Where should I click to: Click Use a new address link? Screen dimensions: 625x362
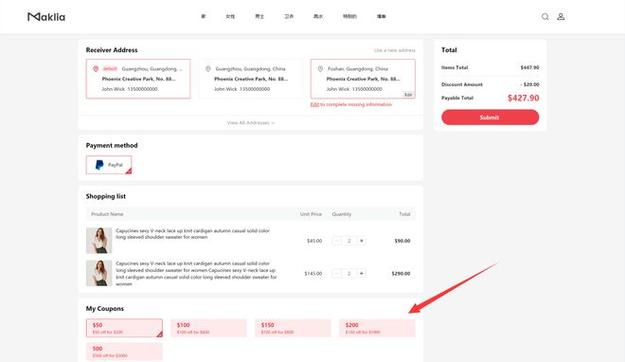394,50
